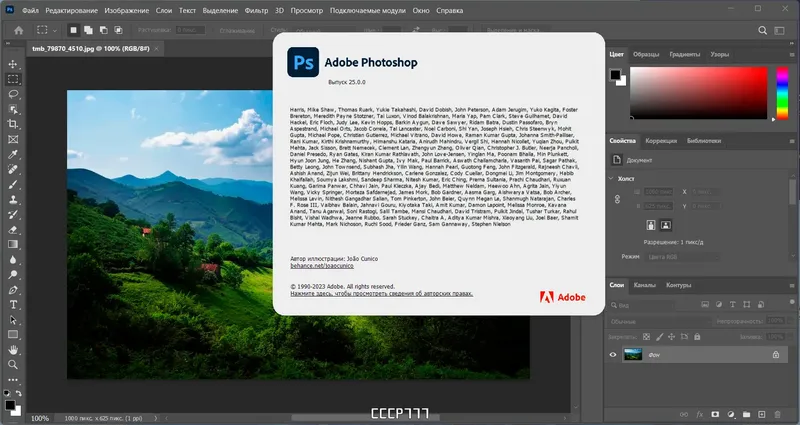Select the Zoom tool
800x425 pixels.
pos(13,365)
